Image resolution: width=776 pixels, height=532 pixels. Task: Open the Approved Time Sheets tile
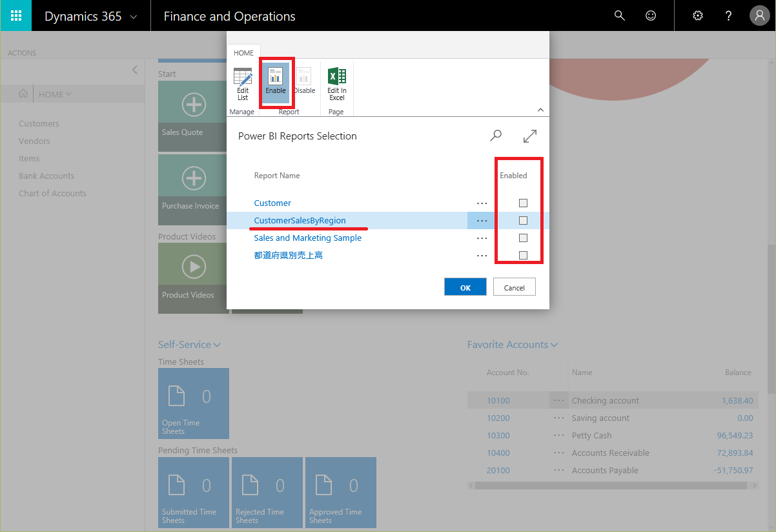(x=341, y=493)
